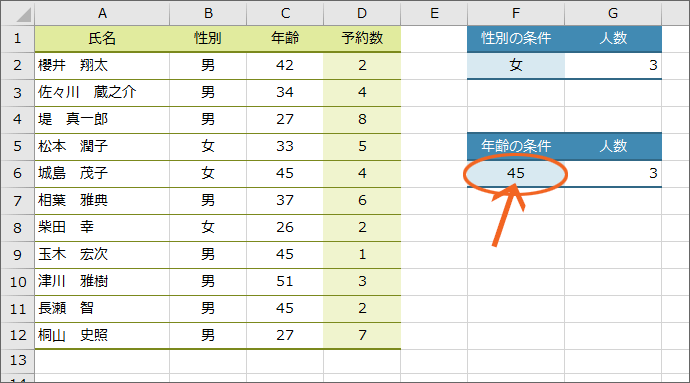Select column B header
Image resolution: width=690 pixels, height=383 pixels.
(208, 13)
